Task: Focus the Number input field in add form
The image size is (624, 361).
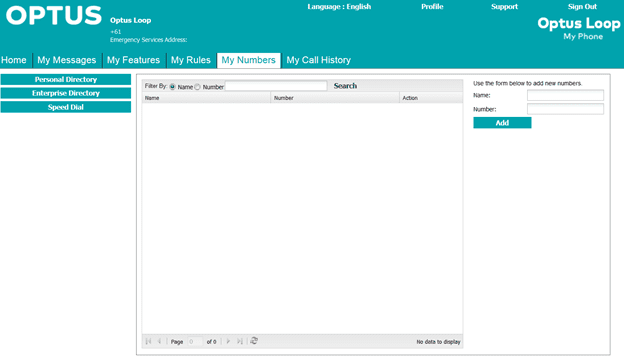Action: [x=565, y=109]
